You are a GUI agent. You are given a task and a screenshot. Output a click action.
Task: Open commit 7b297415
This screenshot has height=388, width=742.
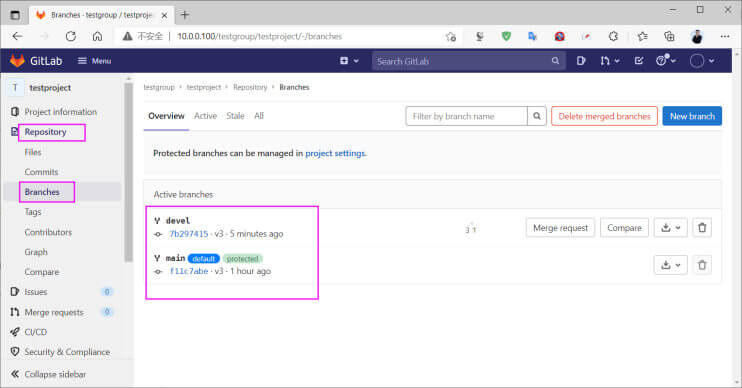[x=189, y=234]
